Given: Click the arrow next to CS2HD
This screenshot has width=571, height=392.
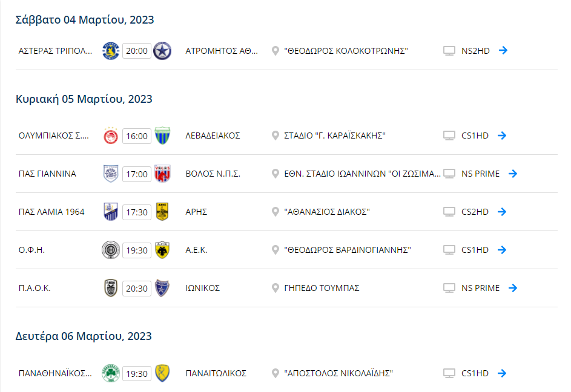Looking at the screenshot, I should pos(502,212).
